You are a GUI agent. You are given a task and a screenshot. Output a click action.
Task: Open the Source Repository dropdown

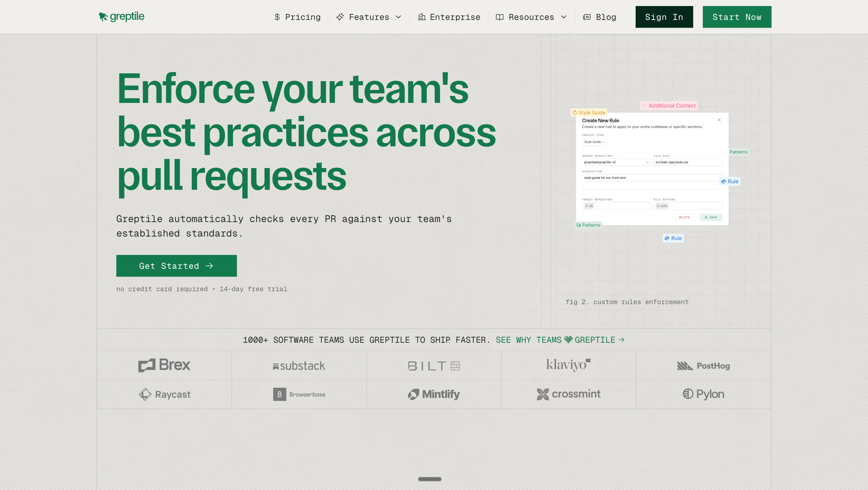click(x=616, y=162)
